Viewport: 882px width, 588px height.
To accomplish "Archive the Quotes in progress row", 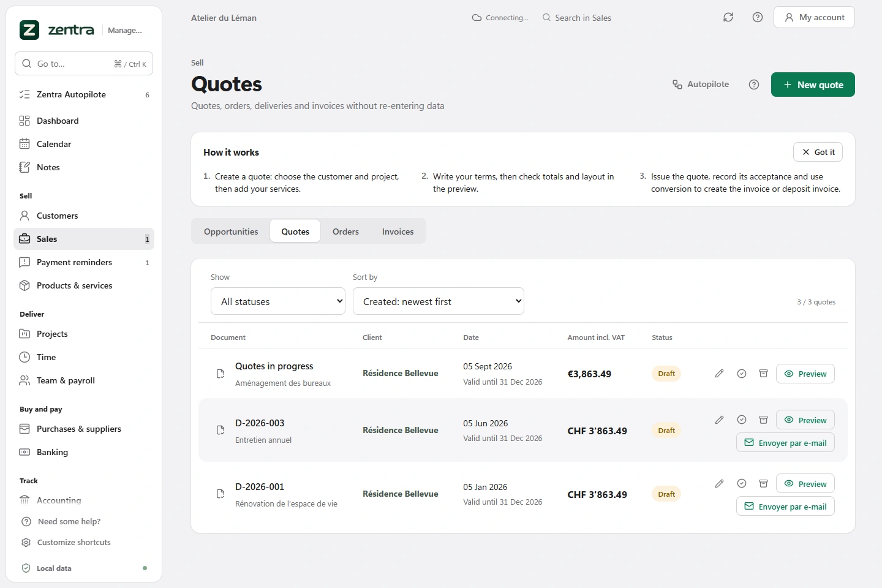I will (x=764, y=374).
